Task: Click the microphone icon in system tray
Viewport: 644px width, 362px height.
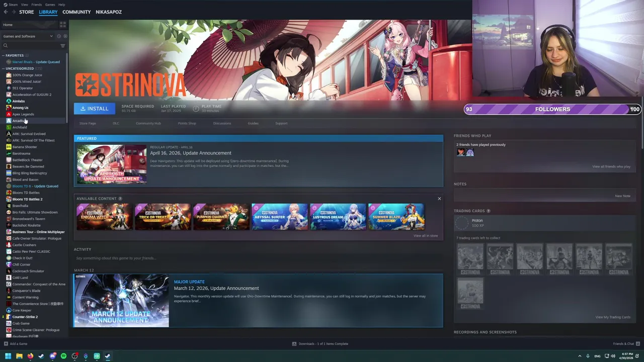Action: (588, 356)
